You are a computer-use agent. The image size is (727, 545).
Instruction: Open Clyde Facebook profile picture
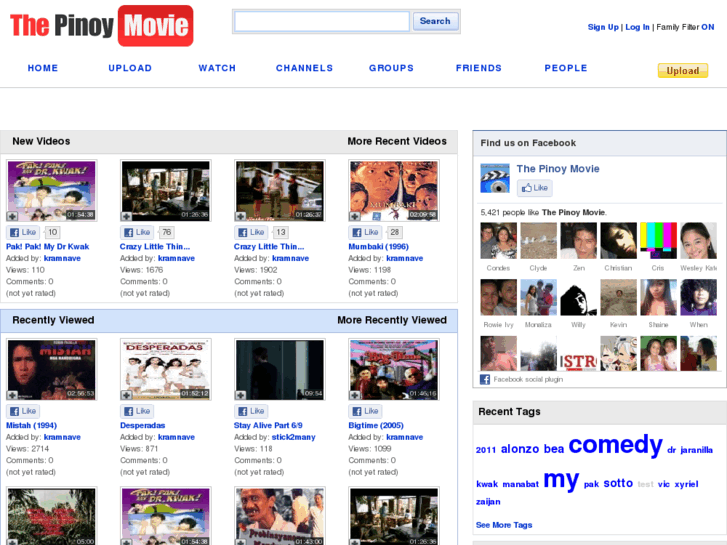(538, 241)
